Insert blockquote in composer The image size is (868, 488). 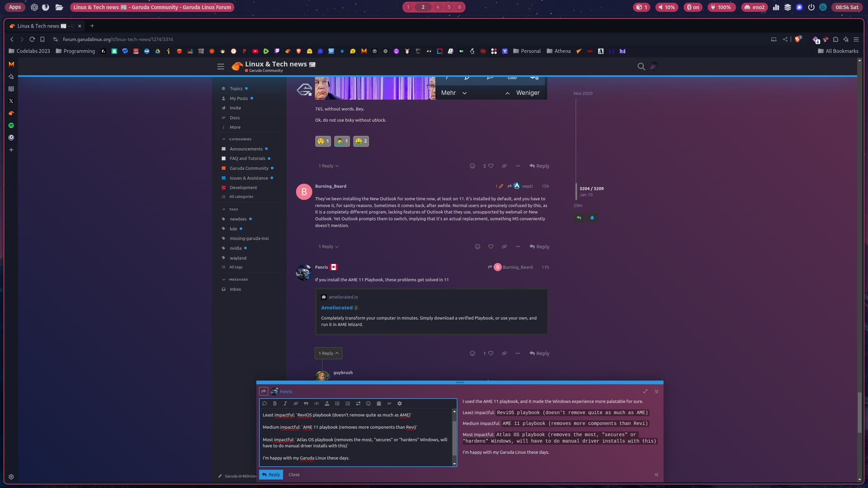tap(306, 404)
